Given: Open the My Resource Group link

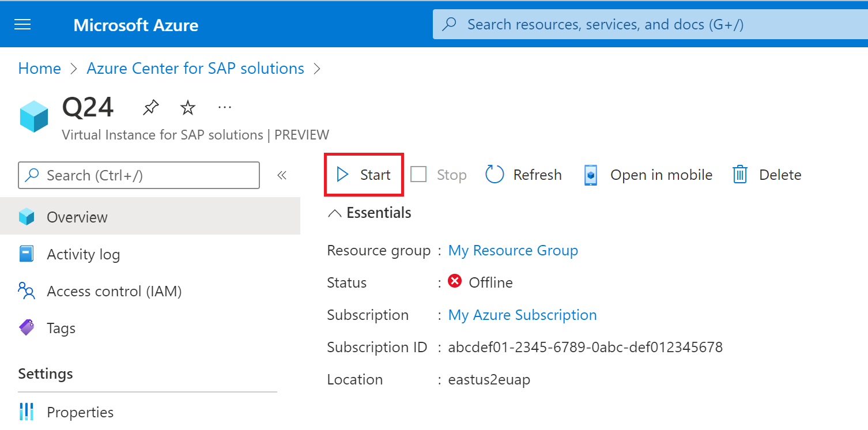Looking at the screenshot, I should click(513, 250).
